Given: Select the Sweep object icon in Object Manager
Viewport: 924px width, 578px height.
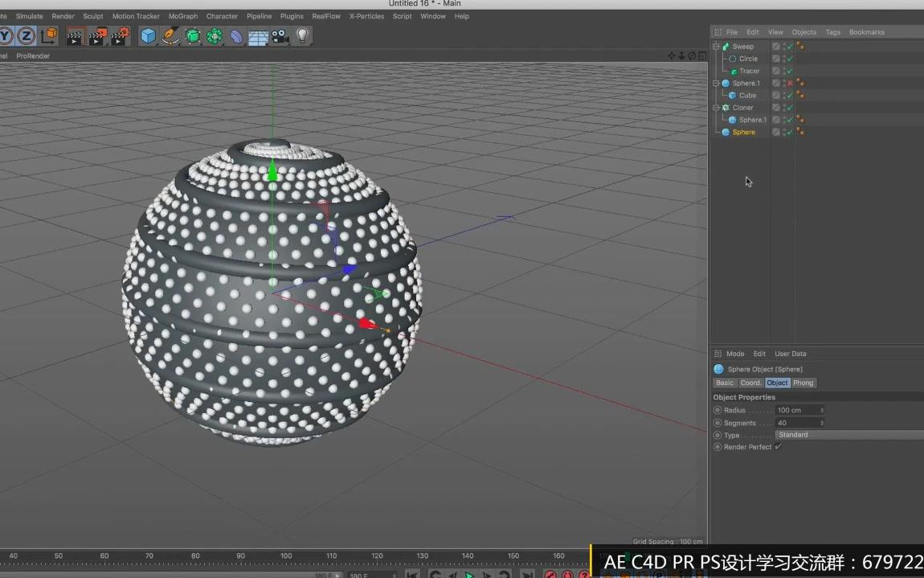Looking at the screenshot, I should (725, 47).
